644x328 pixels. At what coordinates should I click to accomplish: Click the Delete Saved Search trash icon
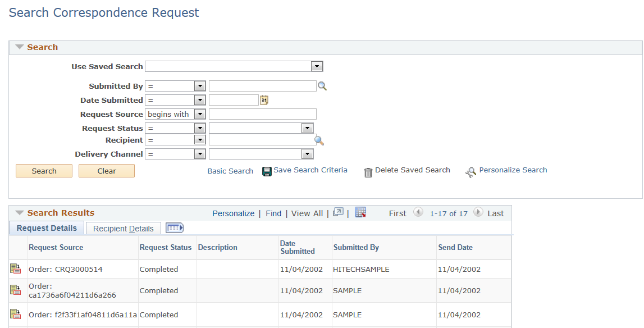[368, 172]
